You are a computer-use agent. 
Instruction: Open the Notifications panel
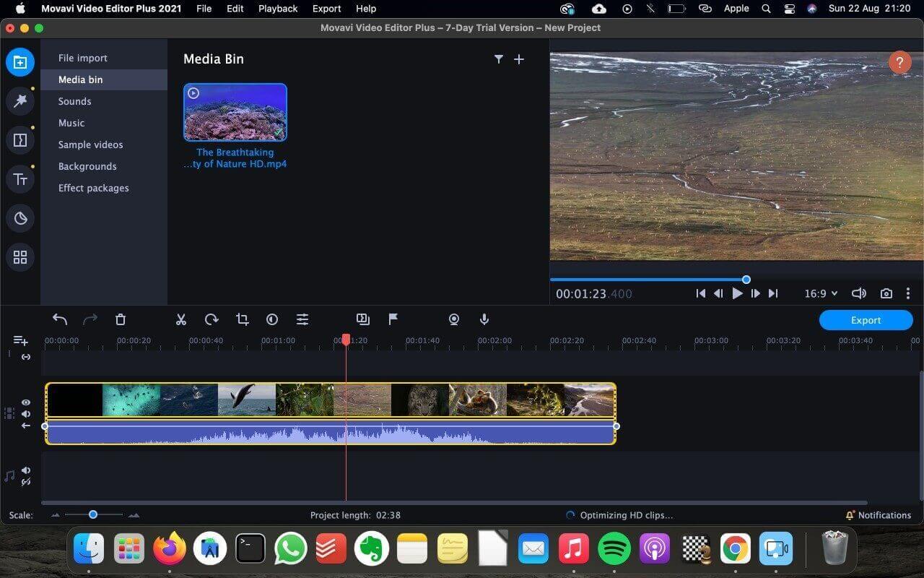point(878,515)
